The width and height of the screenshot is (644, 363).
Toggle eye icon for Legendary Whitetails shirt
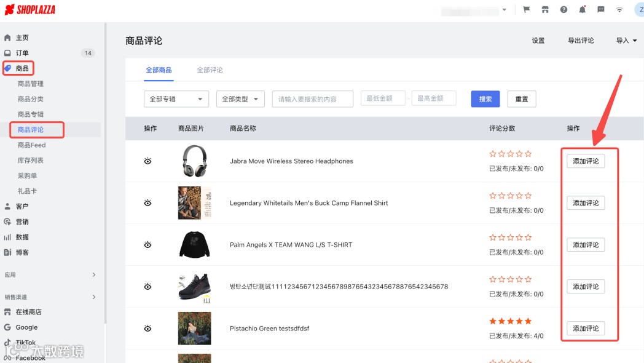click(148, 203)
